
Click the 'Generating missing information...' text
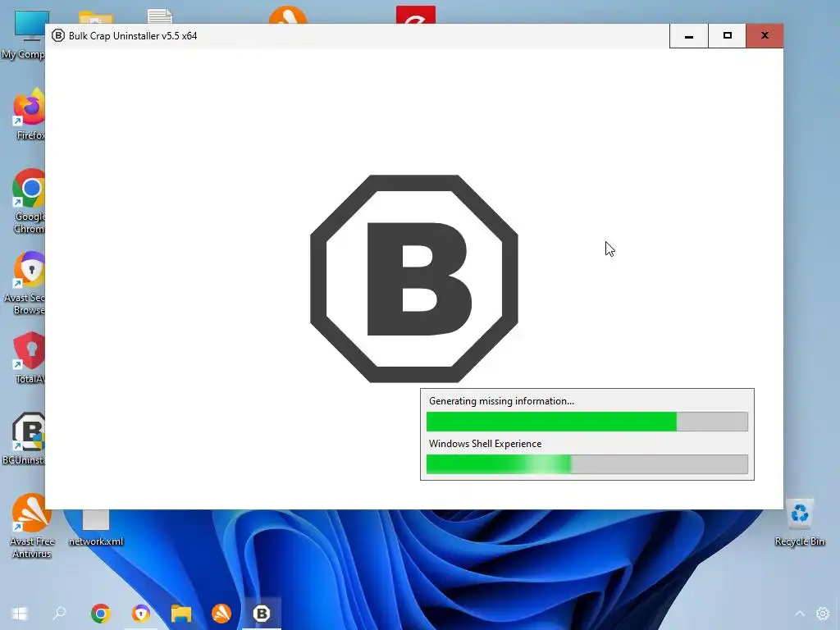501,401
